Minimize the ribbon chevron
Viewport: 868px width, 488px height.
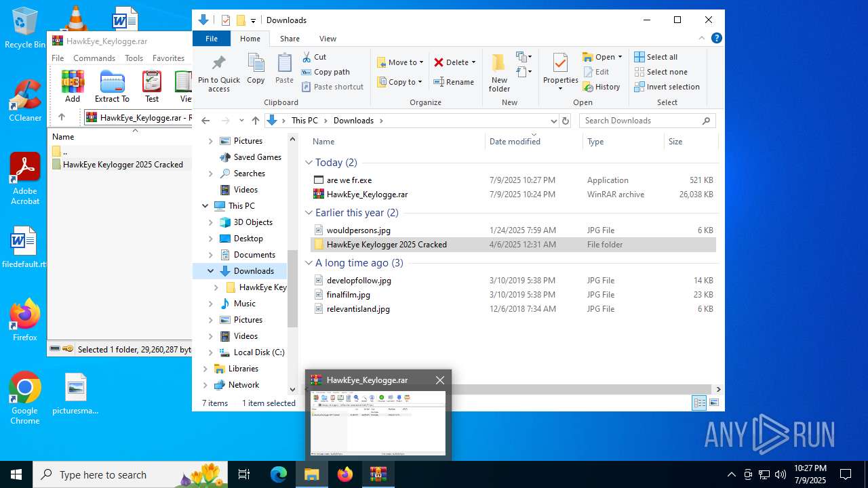(702, 39)
